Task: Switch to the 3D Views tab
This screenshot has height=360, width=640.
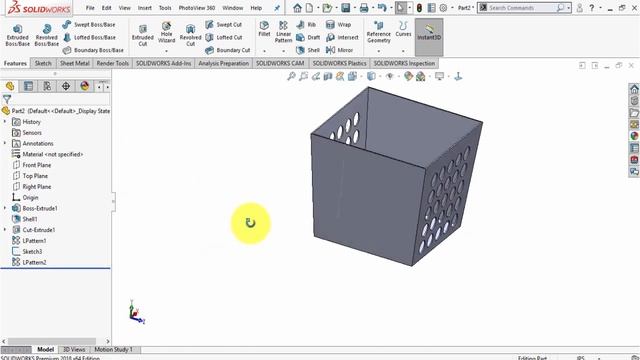Action: tap(74, 349)
